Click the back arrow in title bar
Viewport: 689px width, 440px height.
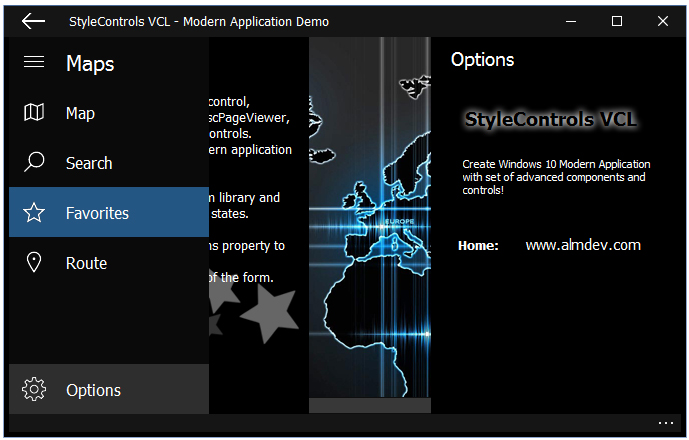pos(33,21)
